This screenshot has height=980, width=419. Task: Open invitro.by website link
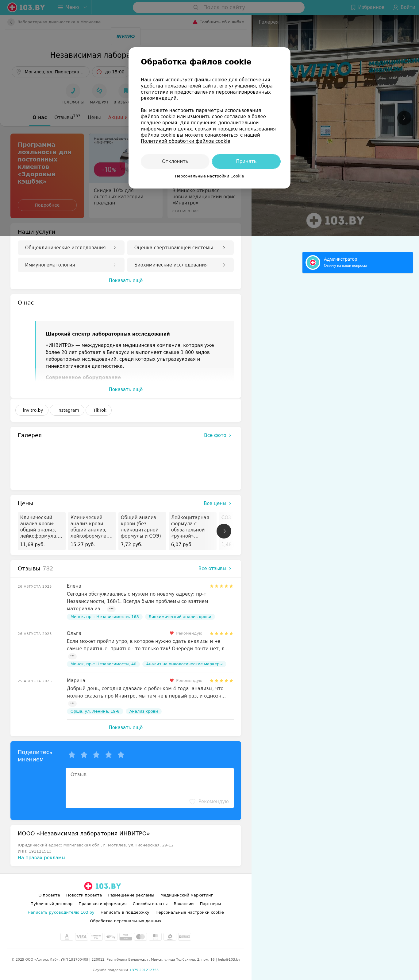pos(32,410)
